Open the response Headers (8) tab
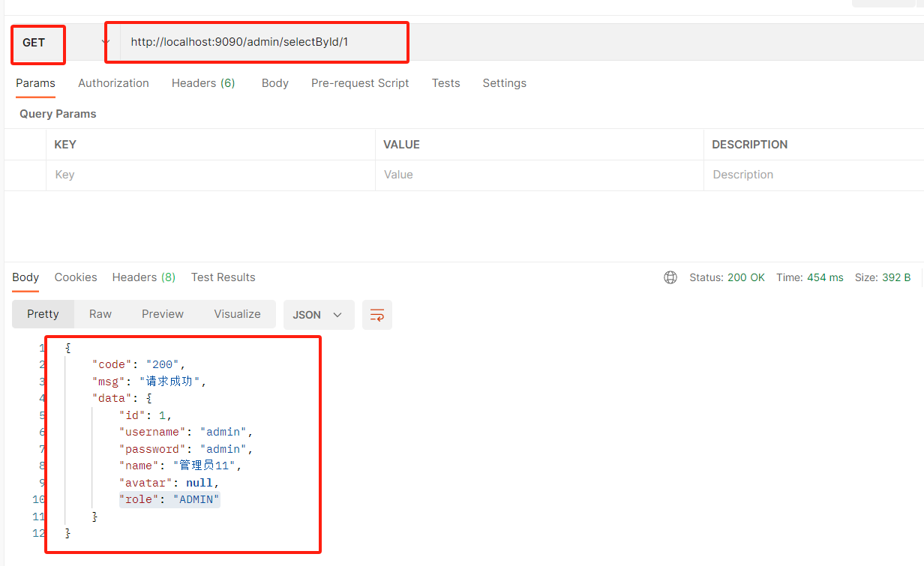Screen dimensions: 924x566 point(144,277)
